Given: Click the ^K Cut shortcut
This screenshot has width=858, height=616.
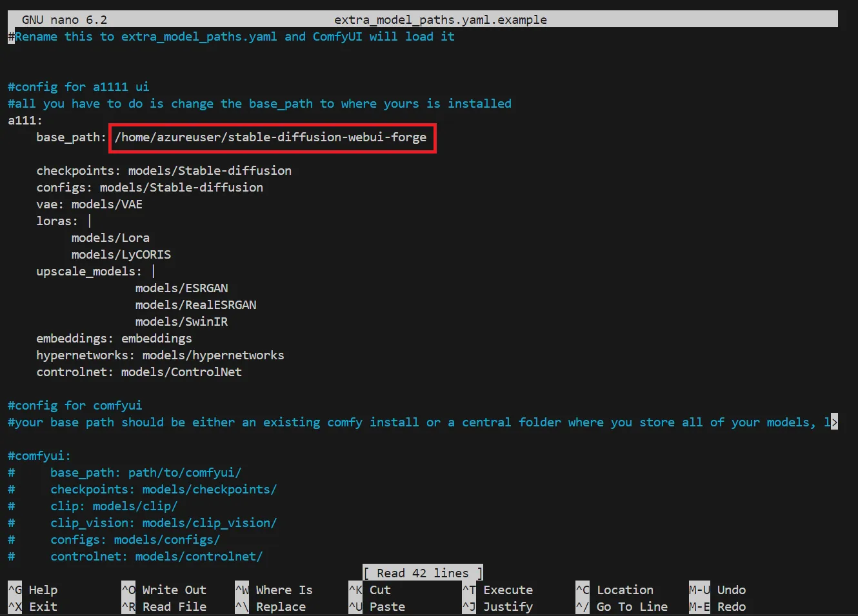Looking at the screenshot, I should click(x=370, y=590).
